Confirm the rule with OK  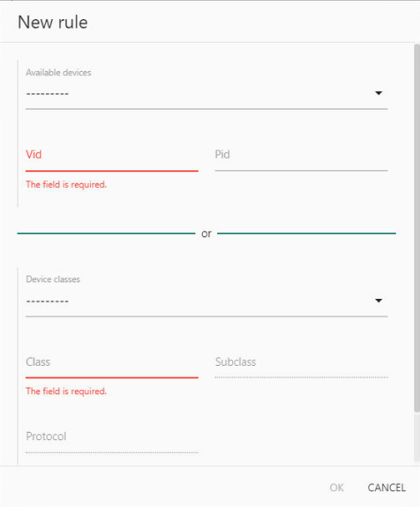click(337, 487)
